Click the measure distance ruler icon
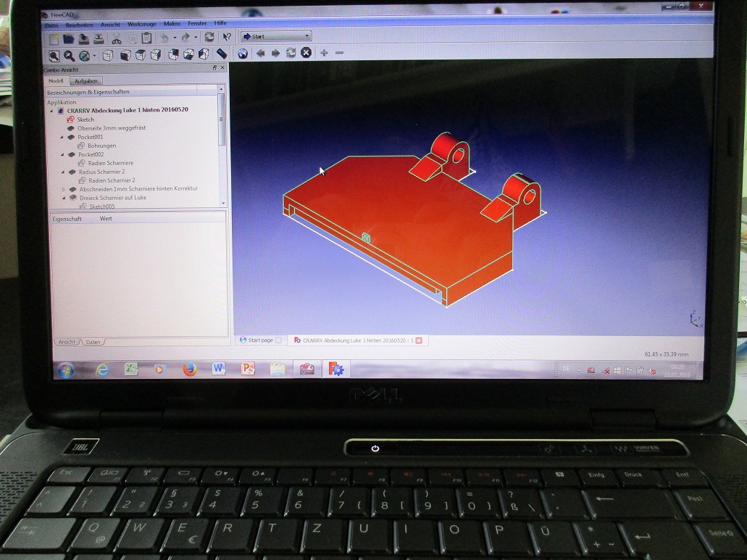 click(222, 54)
